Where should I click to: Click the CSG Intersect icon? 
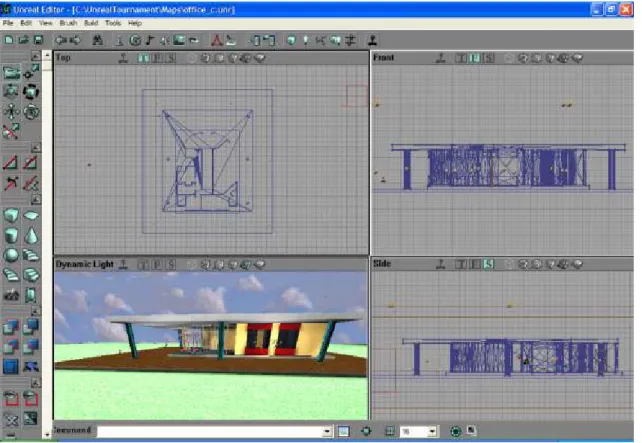[11, 346]
